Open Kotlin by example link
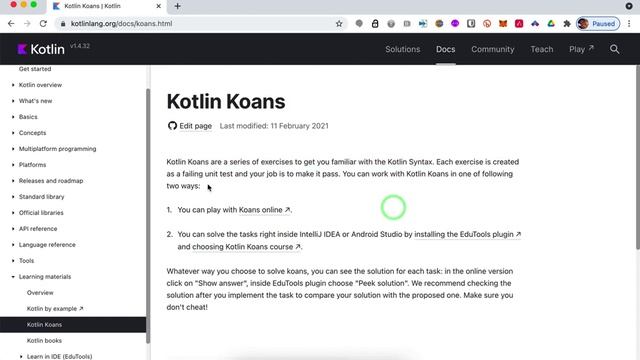 pyautogui.click(x=55, y=309)
